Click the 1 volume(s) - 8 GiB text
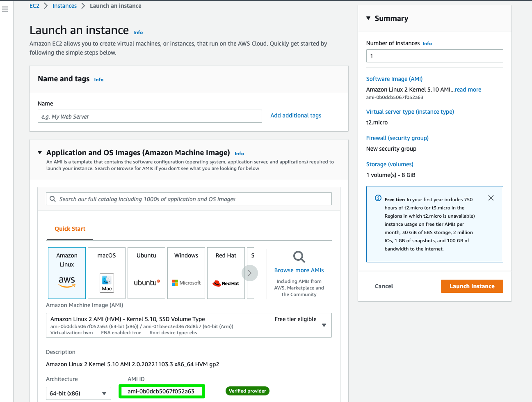Image resolution: width=532 pixels, height=402 pixels. click(x=391, y=175)
